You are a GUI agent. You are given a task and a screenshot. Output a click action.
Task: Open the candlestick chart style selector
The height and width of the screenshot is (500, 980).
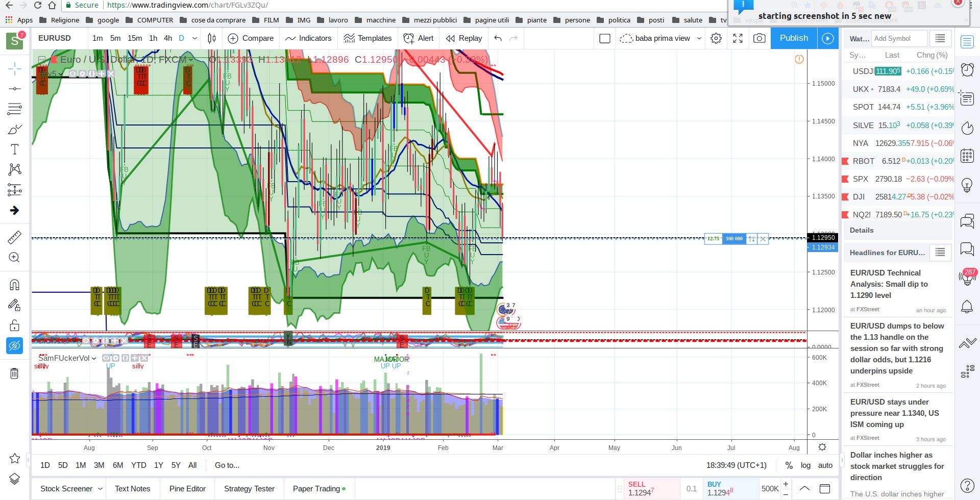[212, 38]
